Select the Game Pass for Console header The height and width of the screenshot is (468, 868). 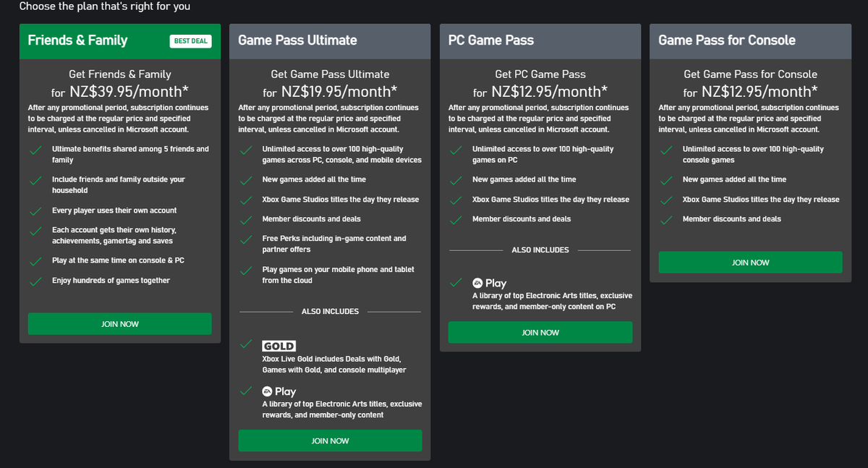(750, 41)
